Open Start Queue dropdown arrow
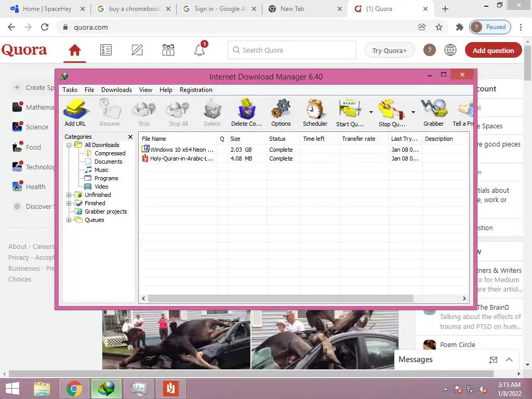Image resolution: width=532 pixels, height=399 pixels. coord(371,112)
